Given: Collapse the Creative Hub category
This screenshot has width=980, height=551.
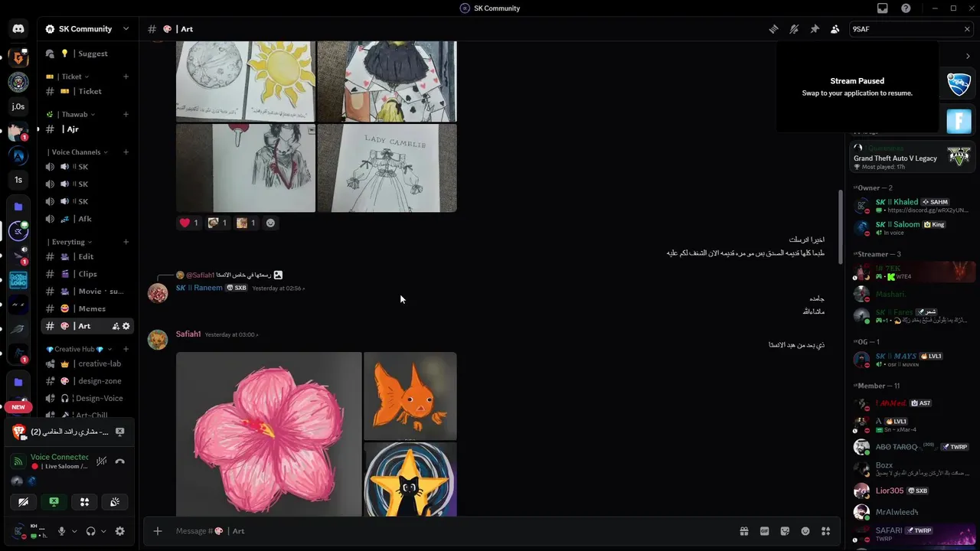Looking at the screenshot, I should coord(79,349).
